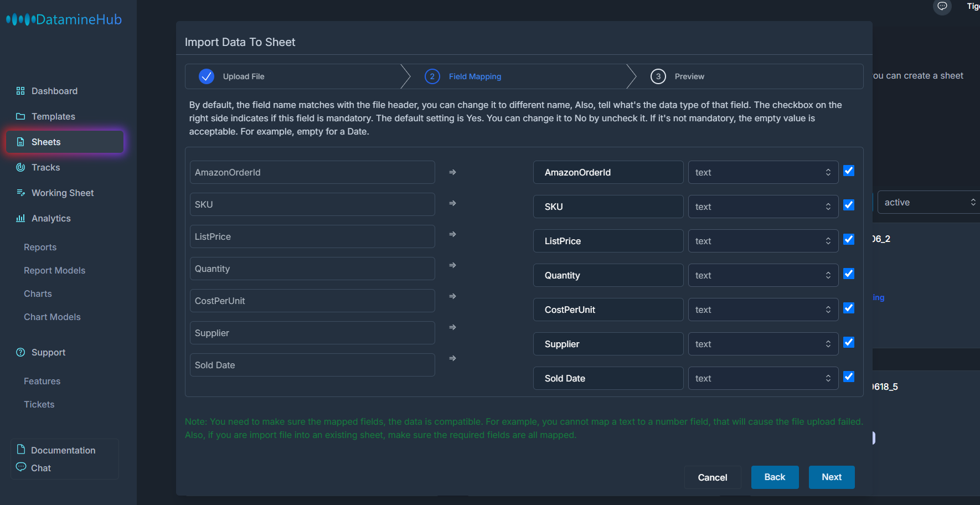Click the Upload File completed checkmark icon

[x=207, y=76]
